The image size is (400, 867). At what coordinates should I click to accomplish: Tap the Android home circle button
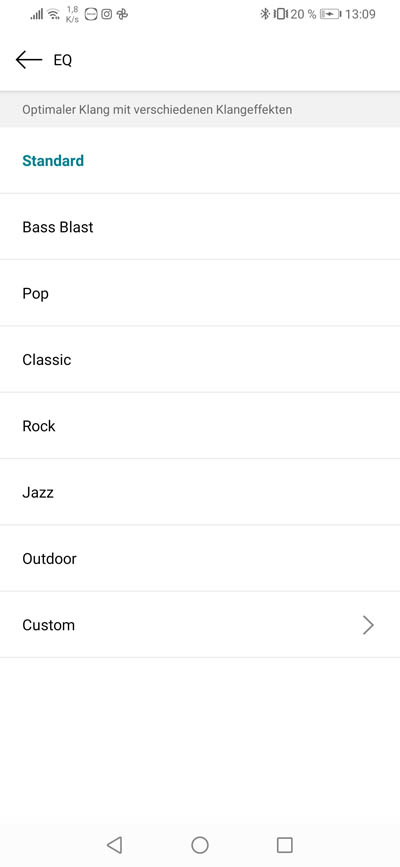[x=200, y=844]
